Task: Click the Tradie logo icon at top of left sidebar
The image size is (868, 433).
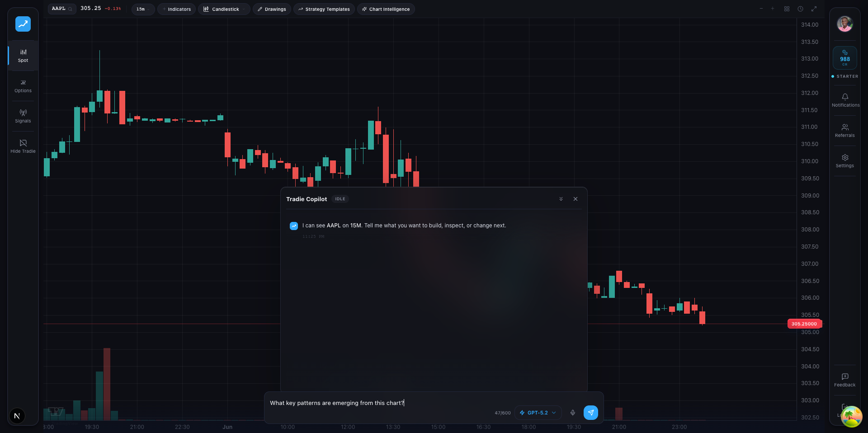Action: pos(23,24)
